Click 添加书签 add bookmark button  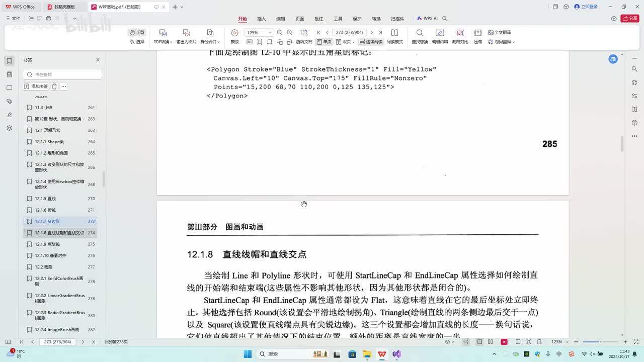click(36, 86)
